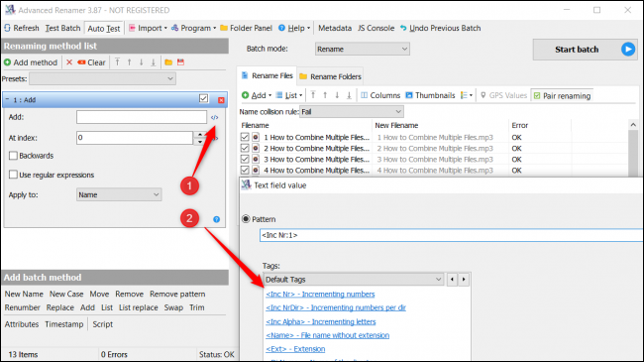This screenshot has width=644, height=362.
Task: Click the red X delete method icon
Action: point(69,62)
